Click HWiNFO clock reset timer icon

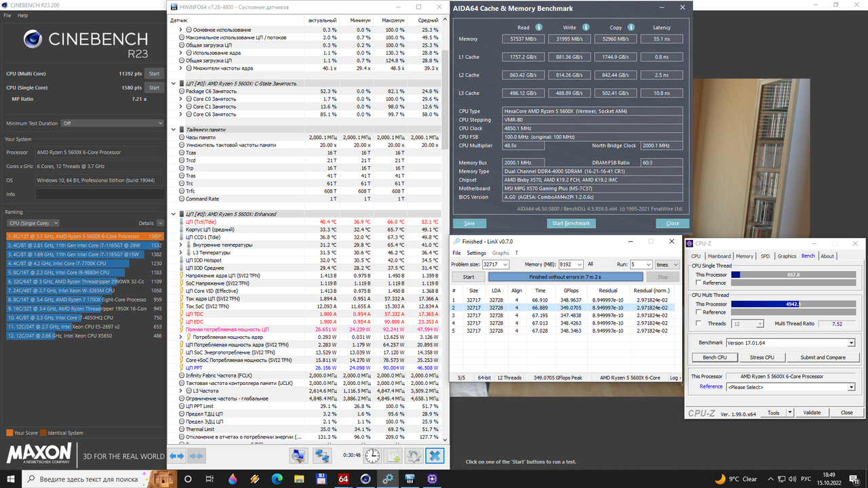coord(372,456)
